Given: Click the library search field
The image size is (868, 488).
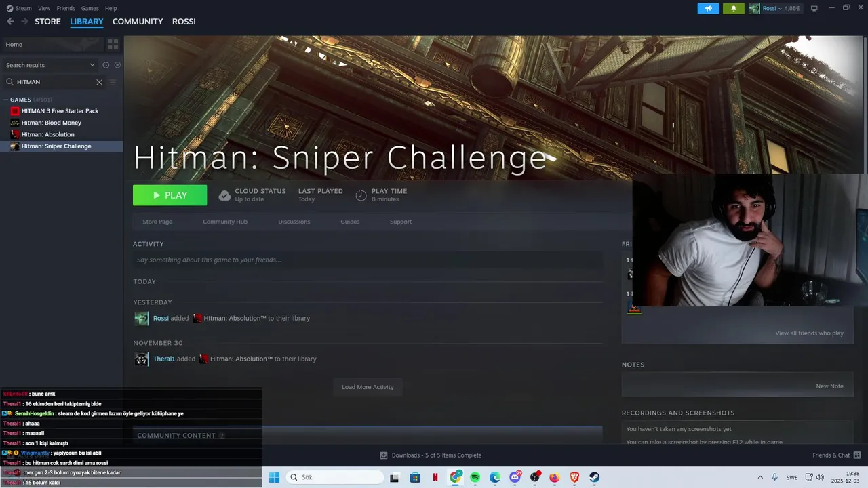Looking at the screenshot, I should (54, 82).
